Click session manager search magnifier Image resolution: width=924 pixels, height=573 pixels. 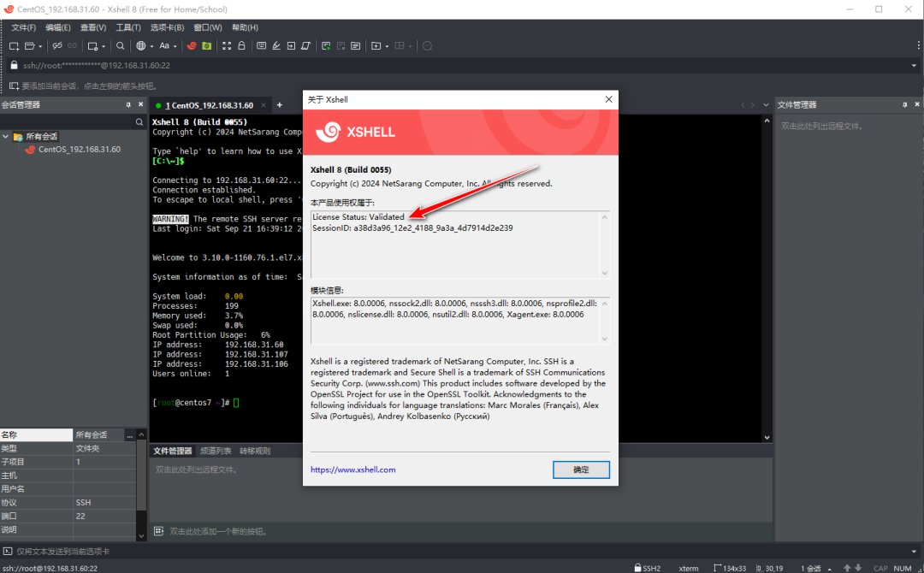click(139, 122)
